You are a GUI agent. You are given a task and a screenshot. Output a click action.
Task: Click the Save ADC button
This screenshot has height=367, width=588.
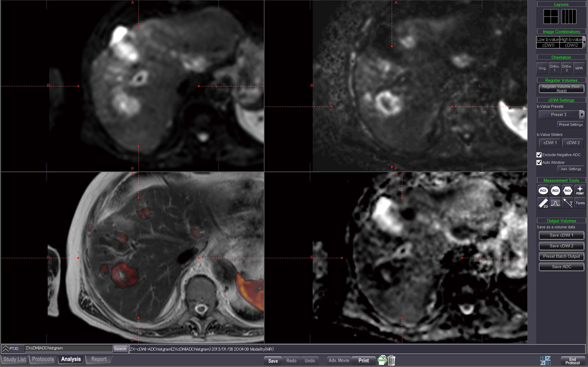(561, 267)
